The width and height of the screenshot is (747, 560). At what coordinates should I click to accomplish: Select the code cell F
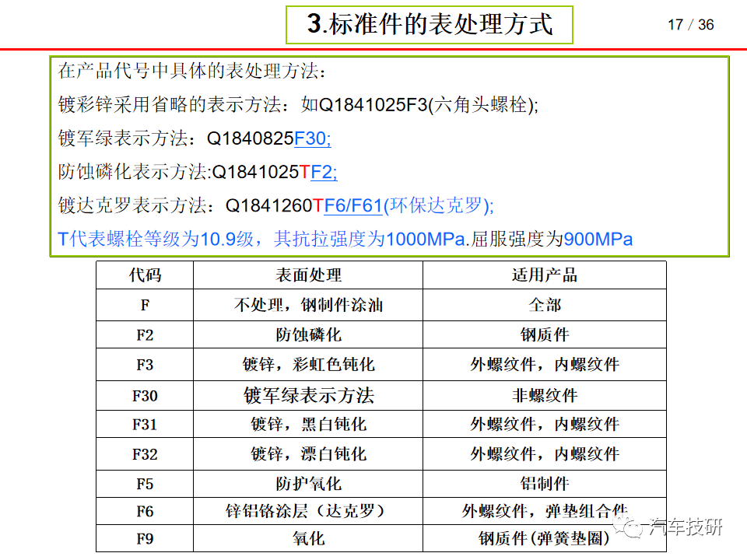pos(145,305)
